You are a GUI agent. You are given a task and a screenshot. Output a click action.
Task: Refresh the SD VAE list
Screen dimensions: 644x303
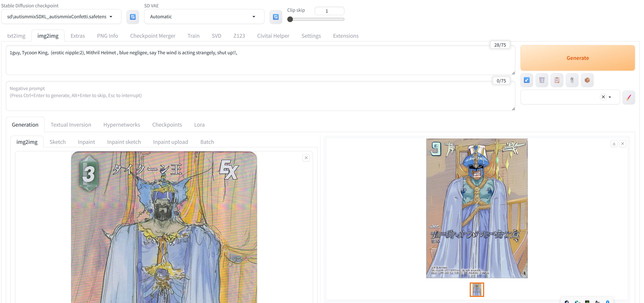(x=276, y=17)
